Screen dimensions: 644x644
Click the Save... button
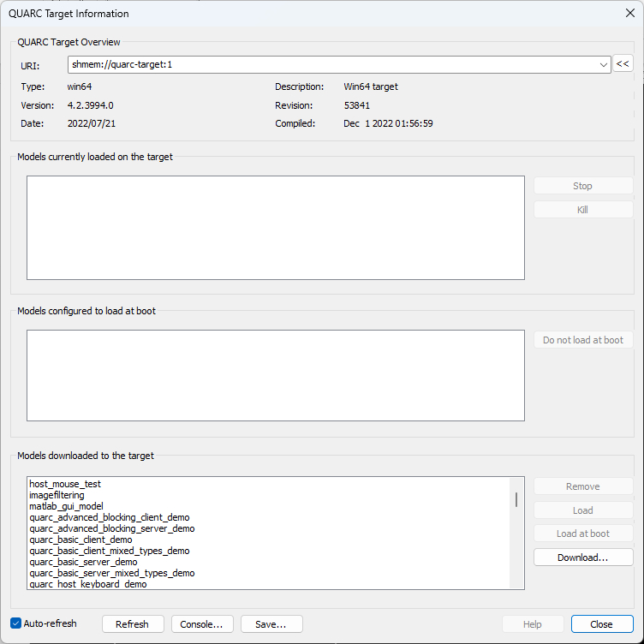pos(271,623)
